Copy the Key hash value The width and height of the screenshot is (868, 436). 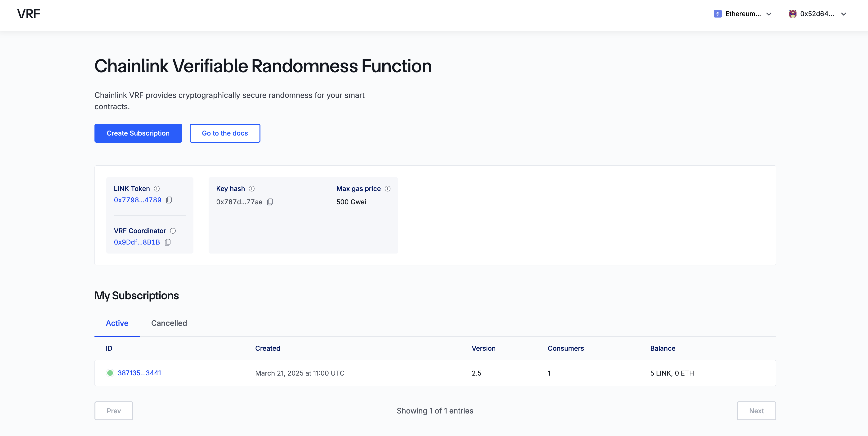pyautogui.click(x=270, y=202)
